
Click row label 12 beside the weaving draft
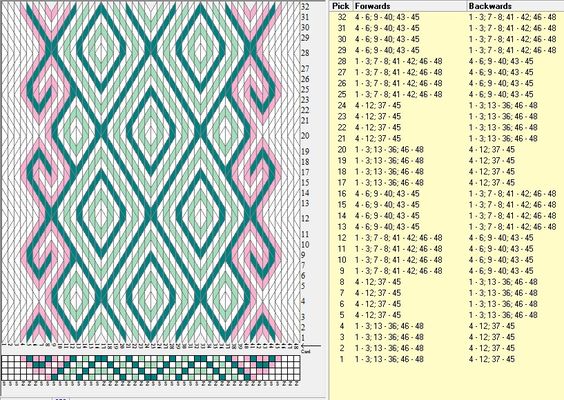click(305, 218)
